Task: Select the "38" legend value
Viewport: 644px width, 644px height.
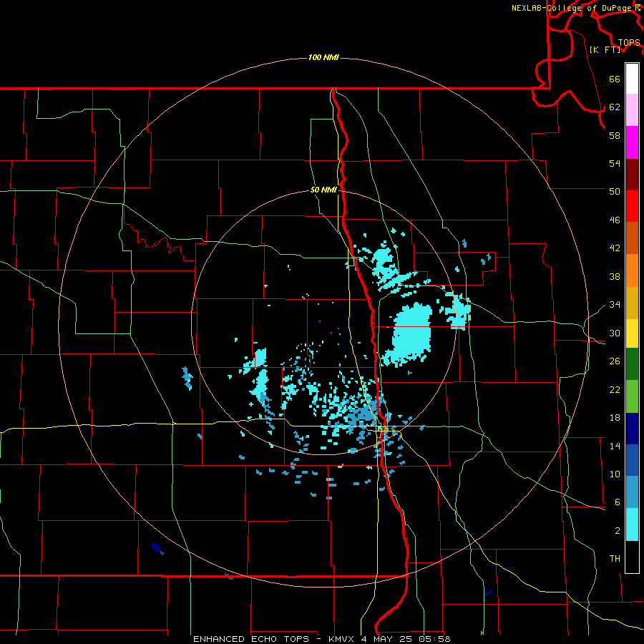Action: coord(615,277)
